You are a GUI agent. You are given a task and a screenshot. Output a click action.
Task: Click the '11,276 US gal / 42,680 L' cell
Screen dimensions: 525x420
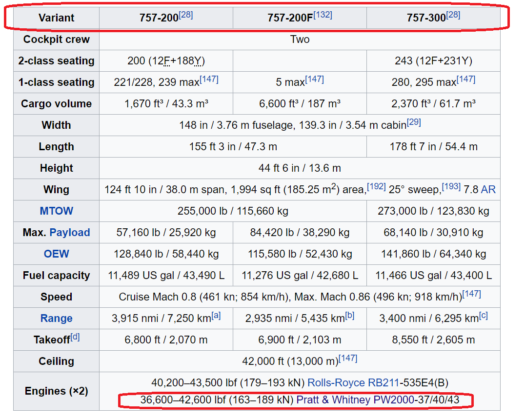(300, 275)
